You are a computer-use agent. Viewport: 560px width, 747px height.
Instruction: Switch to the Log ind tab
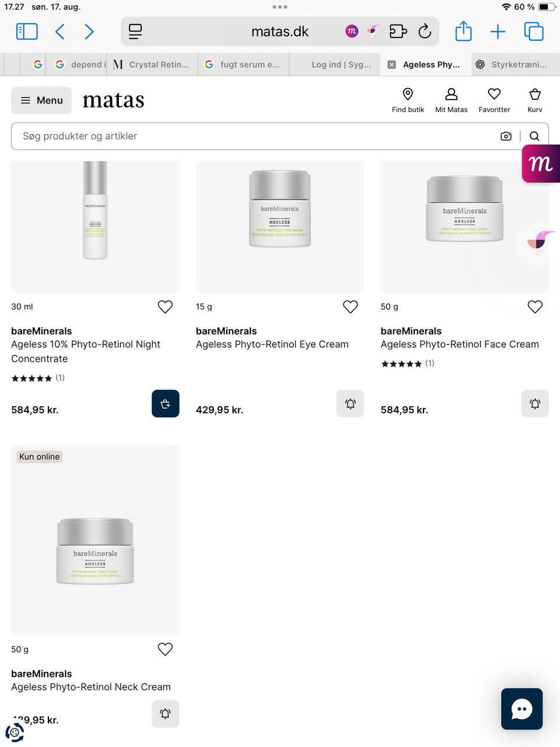[341, 65]
